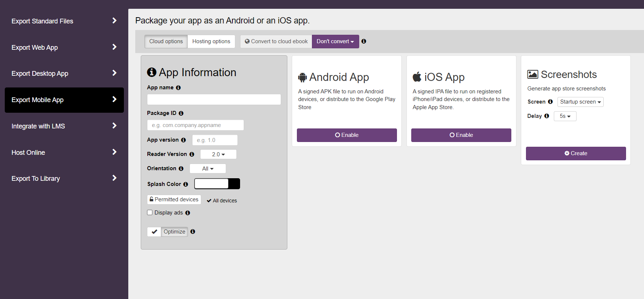This screenshot has width=644, height=299.
Task: Pick a color from Splash Color swatch
Action: 217,184
